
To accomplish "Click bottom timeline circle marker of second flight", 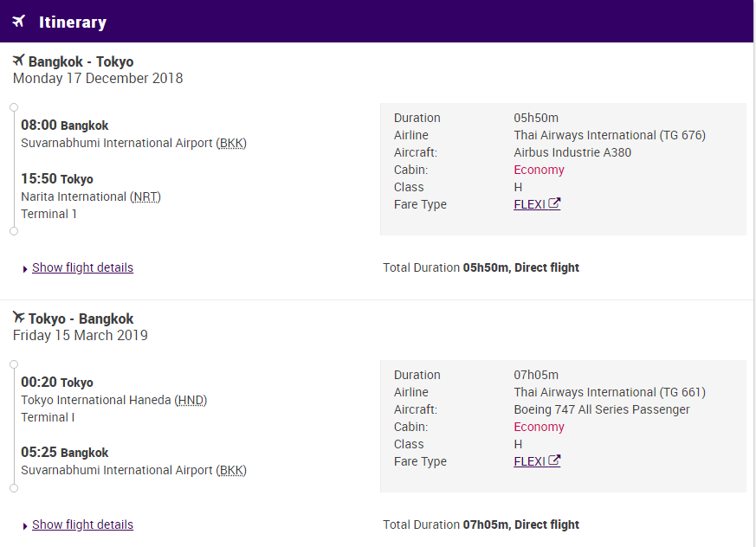I will click(14, 488).
